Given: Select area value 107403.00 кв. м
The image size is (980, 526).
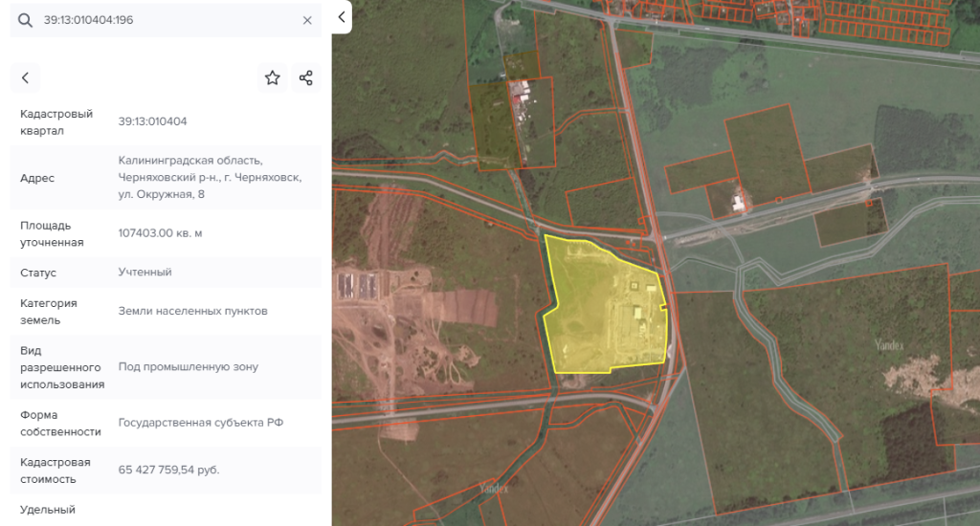Looking at the screenshot, I should (160, 233).
